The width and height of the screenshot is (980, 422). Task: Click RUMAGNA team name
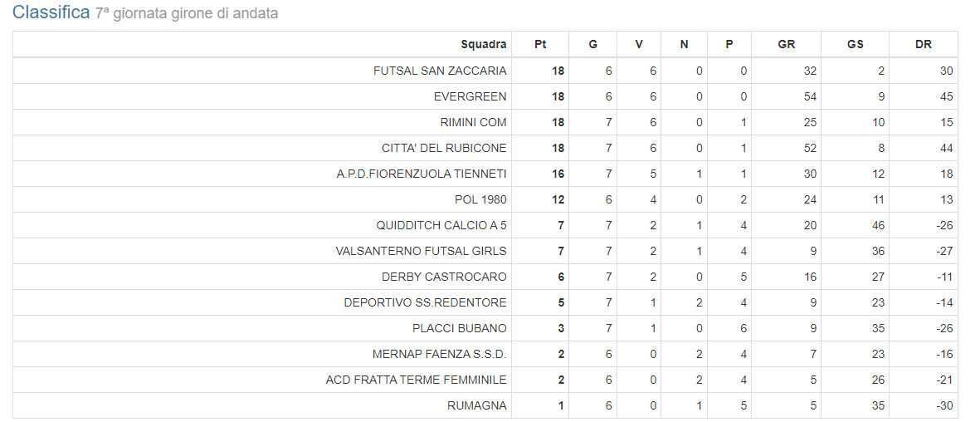pyautogui.click(x=477, y=405)
